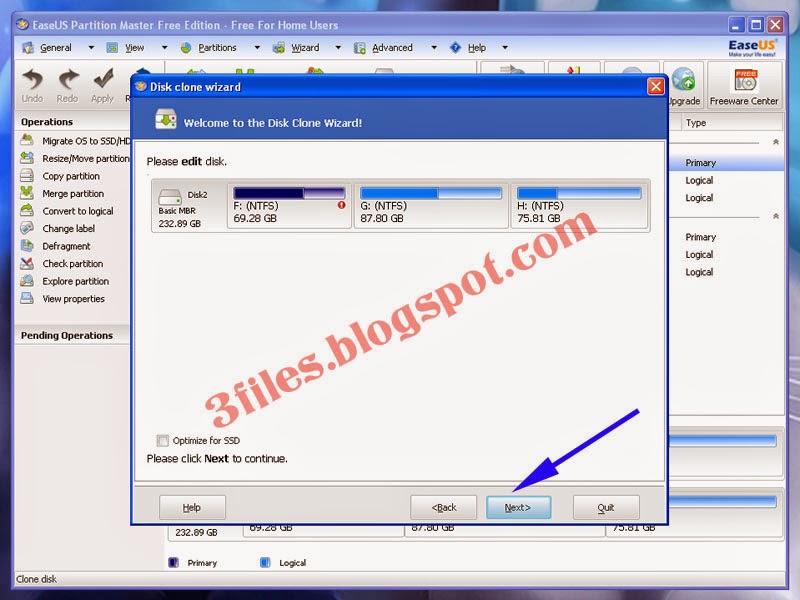Click the General menu icon
Screen dimensions: 800x600
pos(28,48)
